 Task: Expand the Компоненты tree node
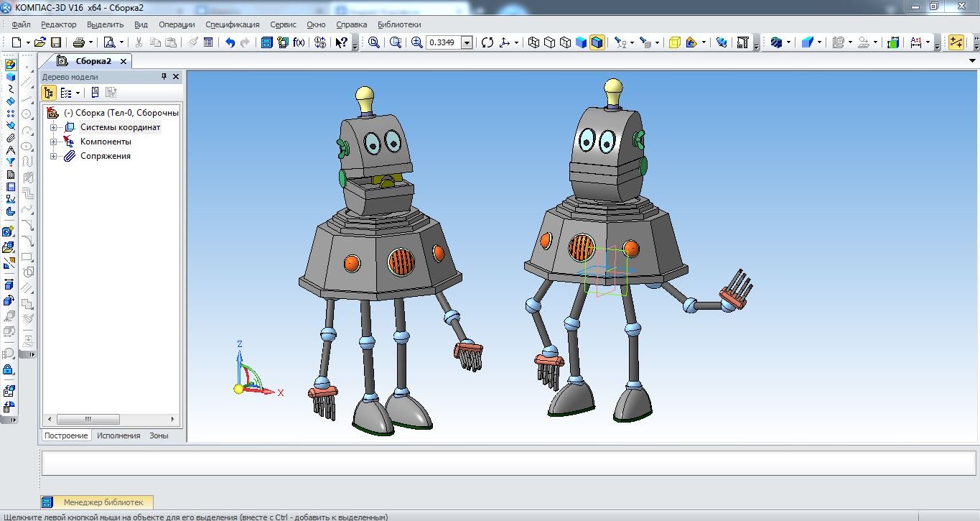coord(53,142)
